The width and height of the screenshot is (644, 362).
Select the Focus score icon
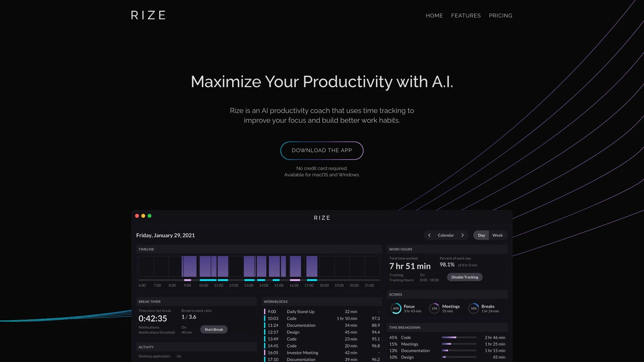[x=395, y=308]
